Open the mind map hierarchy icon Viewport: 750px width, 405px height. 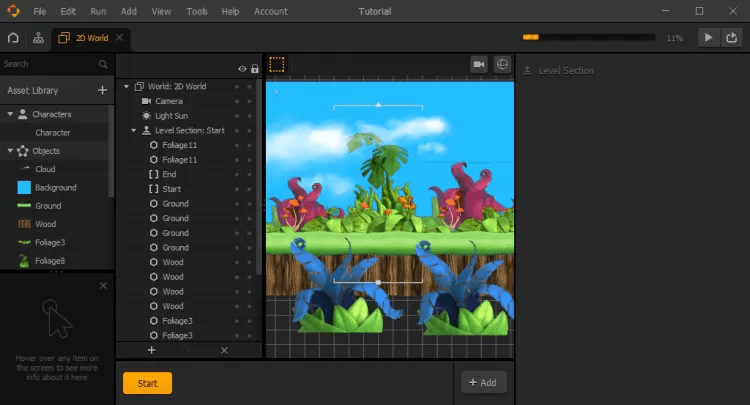38,38
